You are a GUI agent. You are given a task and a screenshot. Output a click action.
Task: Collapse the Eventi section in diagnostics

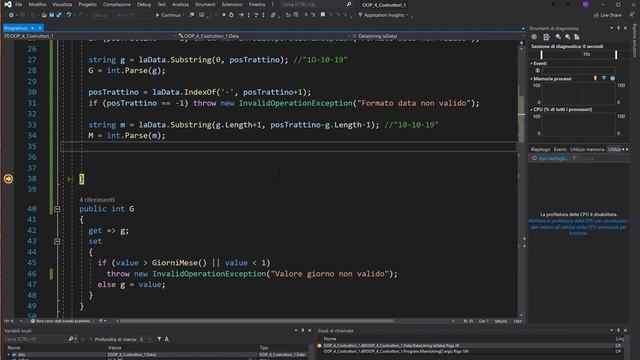point(531,64)
